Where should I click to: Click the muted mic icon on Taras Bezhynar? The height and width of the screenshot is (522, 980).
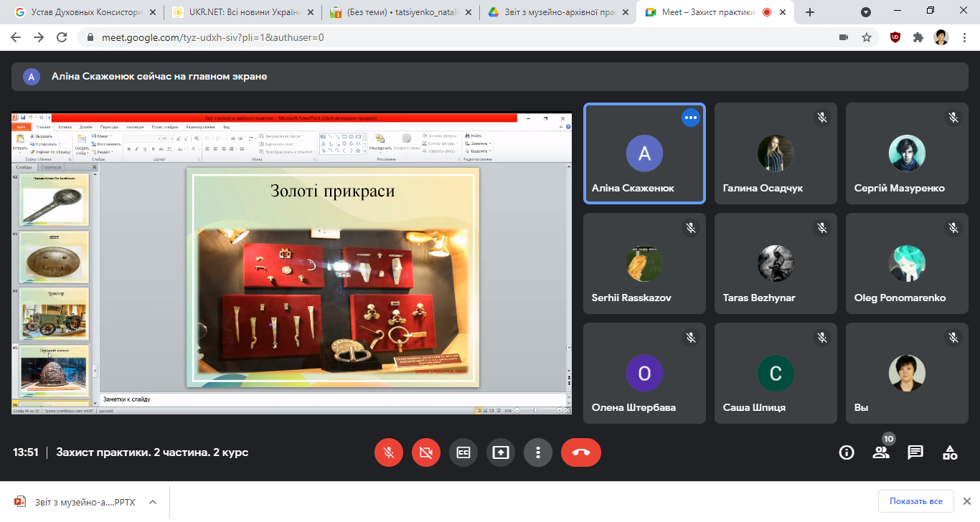pyautogui.click(x=822, y=227)
